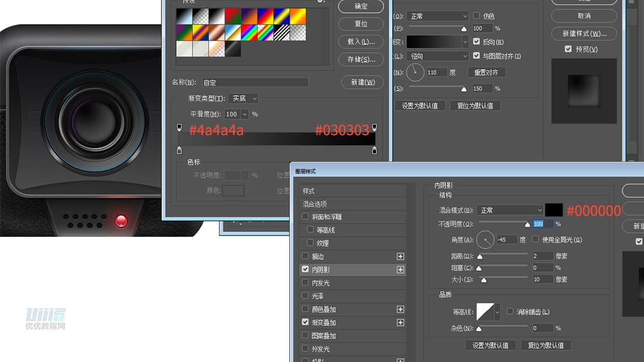Click the 复位 reset button
644x362 pixels.
pos(361,24)
